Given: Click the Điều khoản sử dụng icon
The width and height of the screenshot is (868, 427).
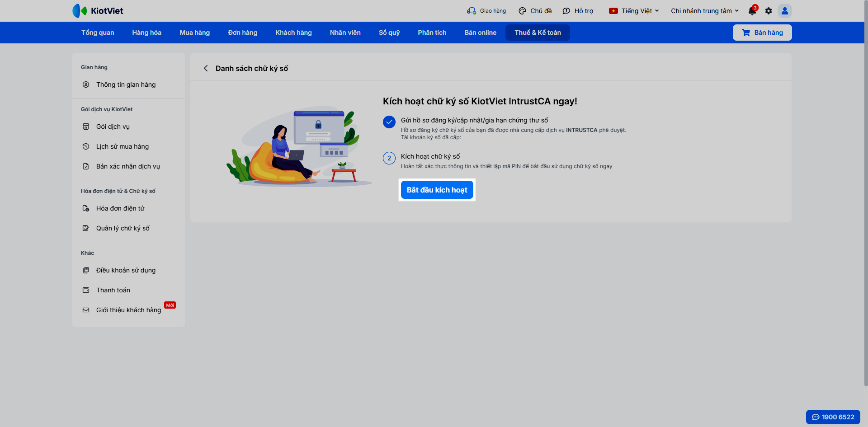Looking at the screenshot, I should click(86, 270).
